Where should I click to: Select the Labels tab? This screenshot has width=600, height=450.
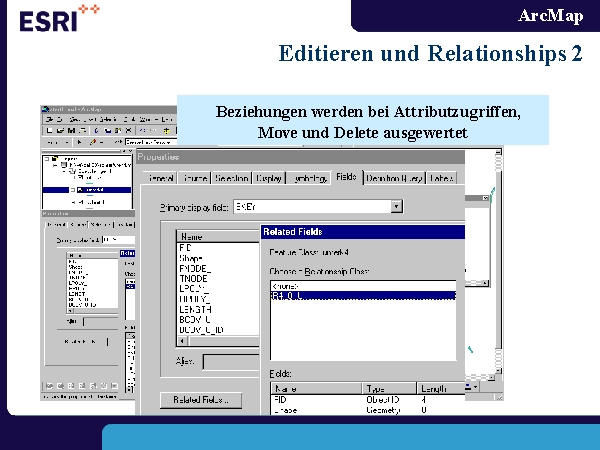[443, 178]
